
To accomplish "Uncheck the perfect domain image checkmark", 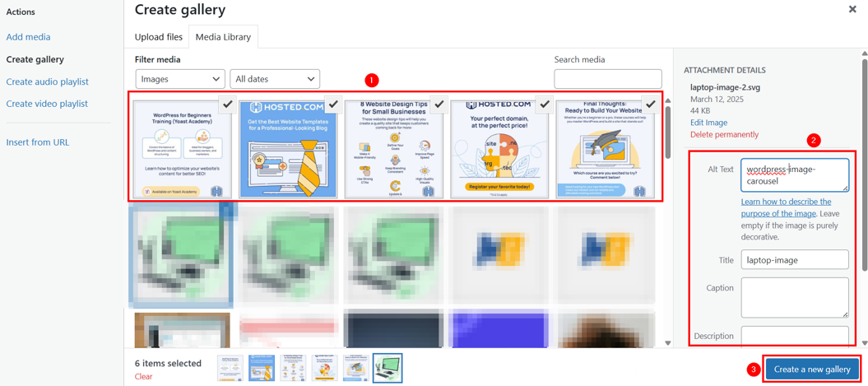I will pyautogui.click(x=544, y=104).
